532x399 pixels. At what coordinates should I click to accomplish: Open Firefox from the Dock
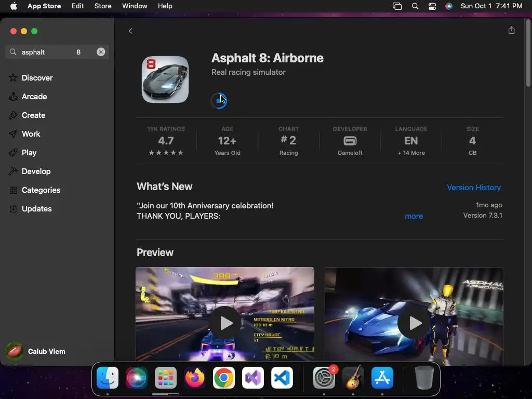tap(195, 378)
